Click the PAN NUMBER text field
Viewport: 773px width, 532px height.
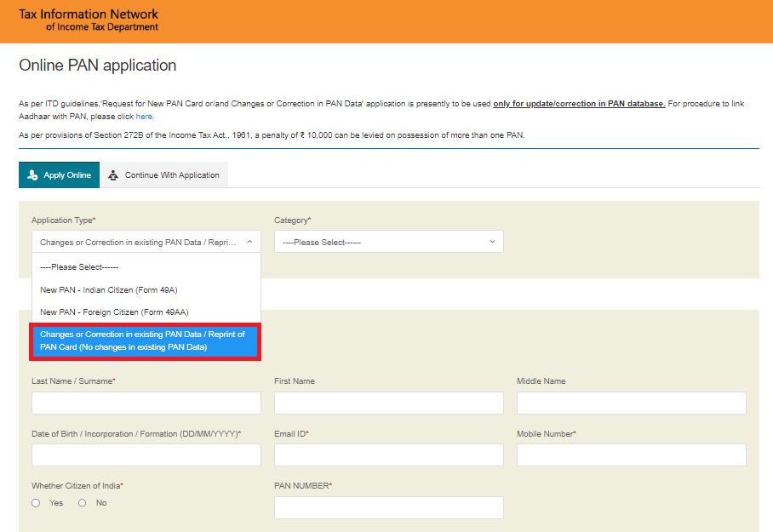pos(388,508)
